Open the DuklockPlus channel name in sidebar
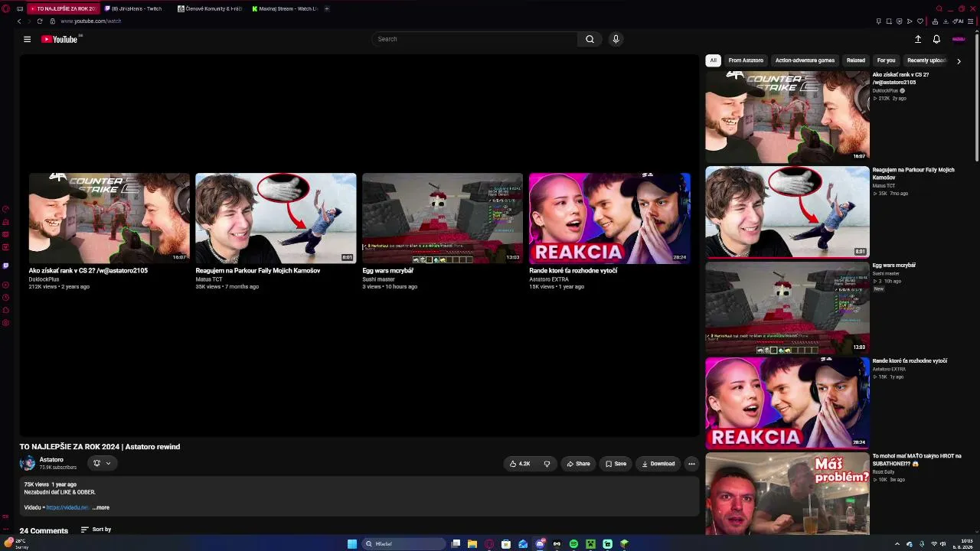This screenshot has width=980, height=551. coord(885,91)
